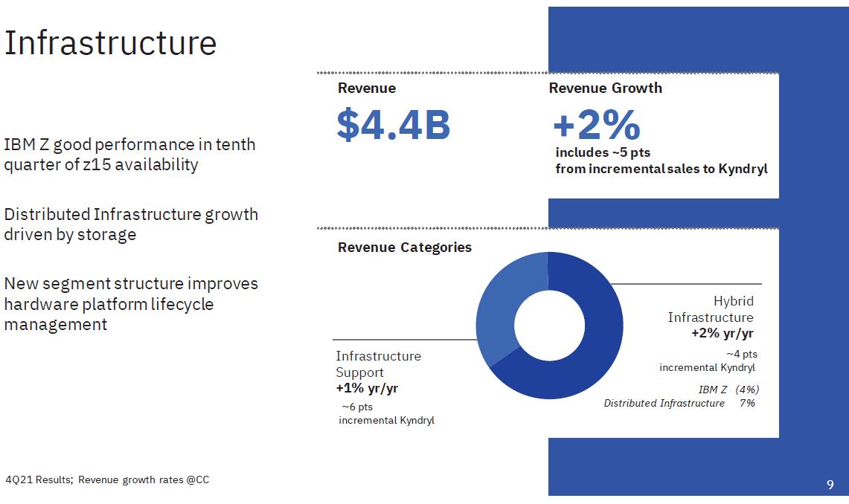The height and width of the screenshot is (504, 849).
Task: Click the 4Q21 Results footnote
Action: tap(107, 479)
